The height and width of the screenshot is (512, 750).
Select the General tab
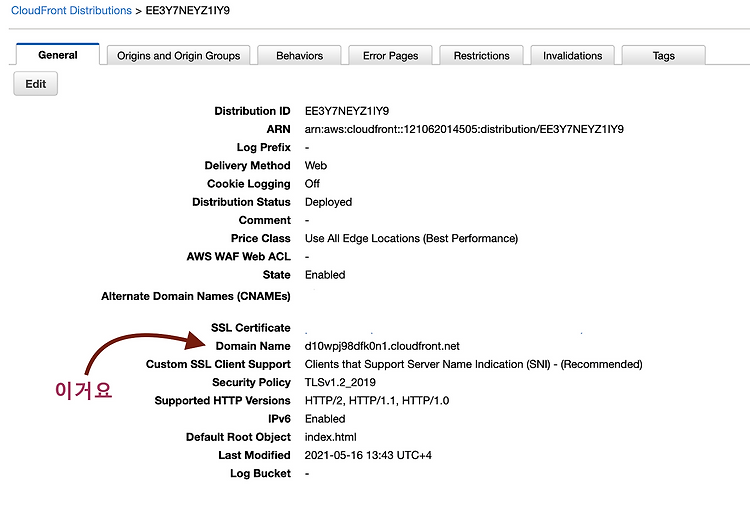click(58, 55)
